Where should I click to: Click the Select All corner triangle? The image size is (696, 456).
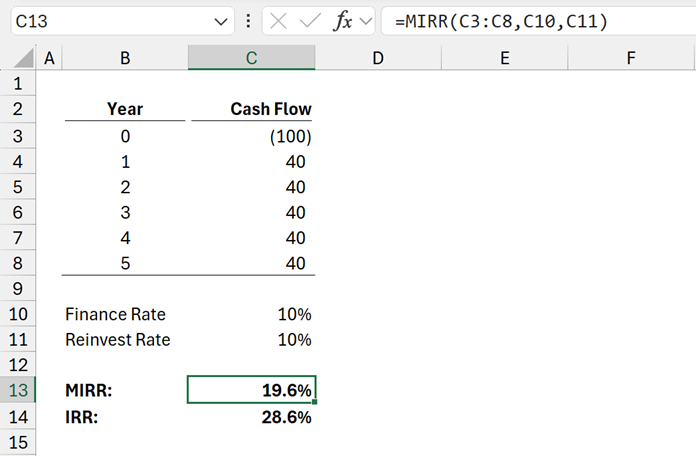tap(18, 59)
